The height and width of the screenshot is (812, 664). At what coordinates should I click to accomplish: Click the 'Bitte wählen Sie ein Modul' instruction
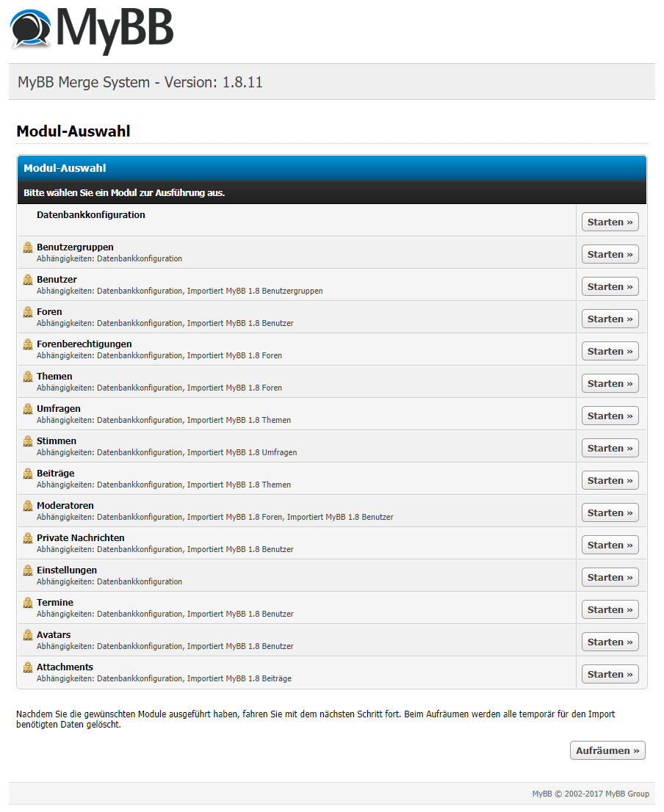coord(124,192)
